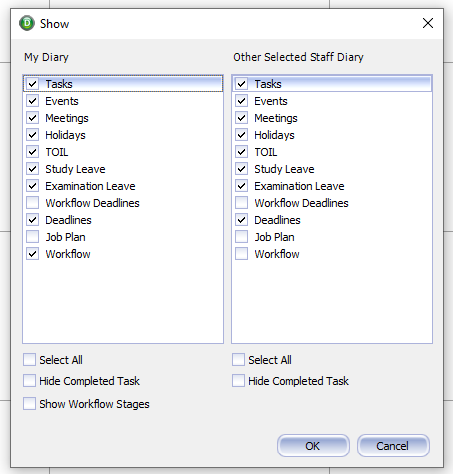
Task: Enable Hide Completed Task for My Diary
Action: [29, 381]
